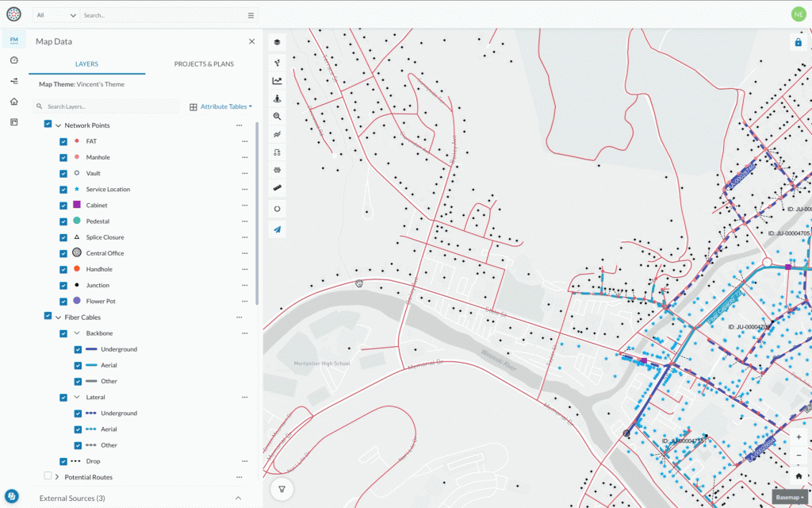Select the Layers tab
The image size is (812, 508).
(x=87, y=64)
